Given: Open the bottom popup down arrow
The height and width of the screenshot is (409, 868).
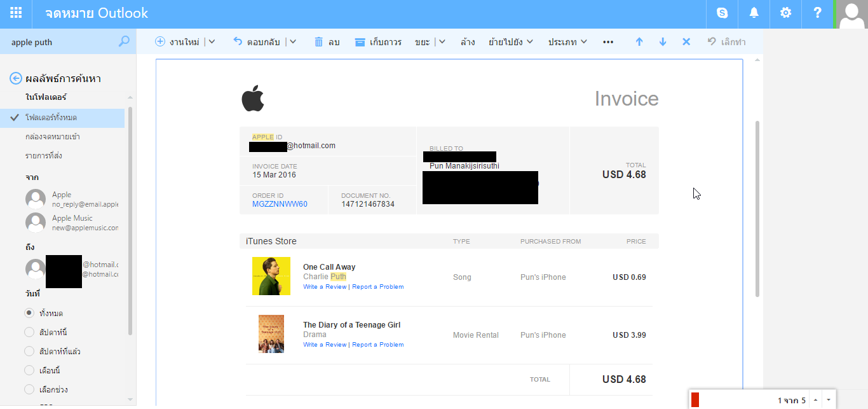Looking at the screenshot, I should [829, 400].
